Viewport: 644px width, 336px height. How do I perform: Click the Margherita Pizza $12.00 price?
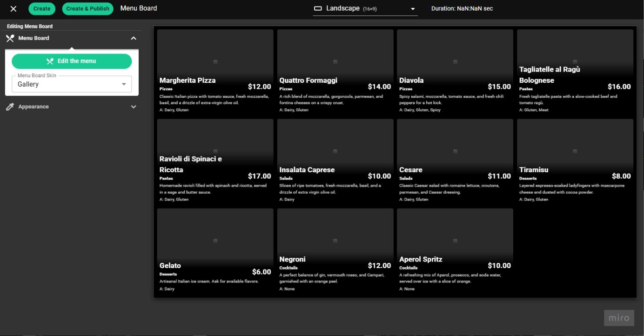coord(259,87)
